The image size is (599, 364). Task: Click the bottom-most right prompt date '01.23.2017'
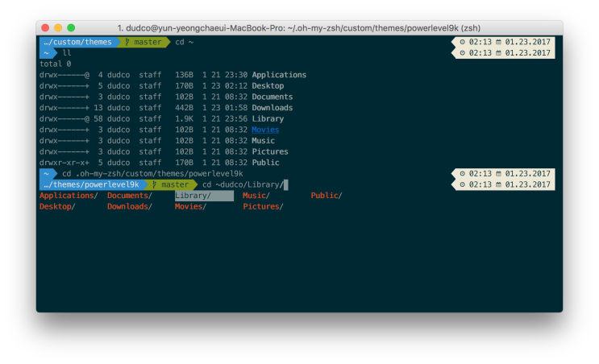tap(527, 184)
